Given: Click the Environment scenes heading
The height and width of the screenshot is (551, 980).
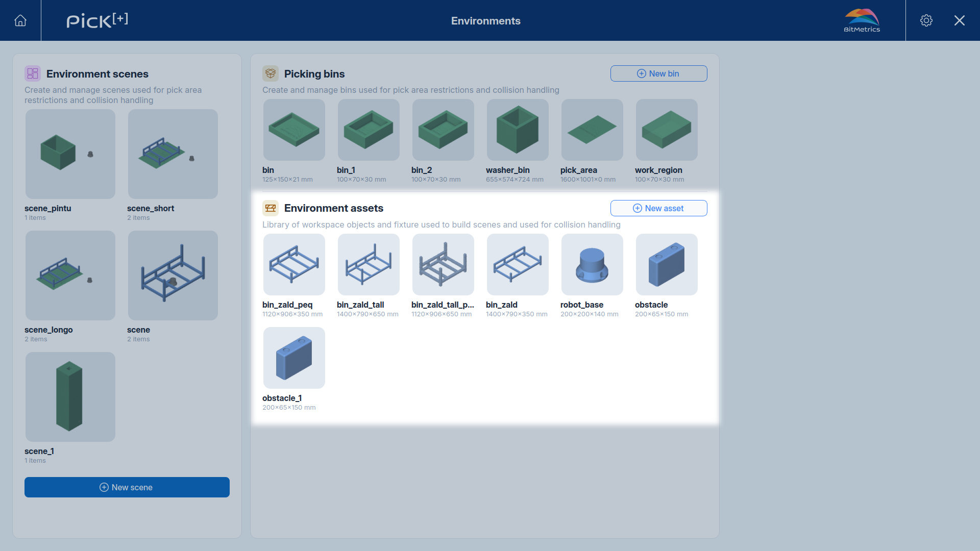Looking at the screenshot, I should click(x=97, y=74).
